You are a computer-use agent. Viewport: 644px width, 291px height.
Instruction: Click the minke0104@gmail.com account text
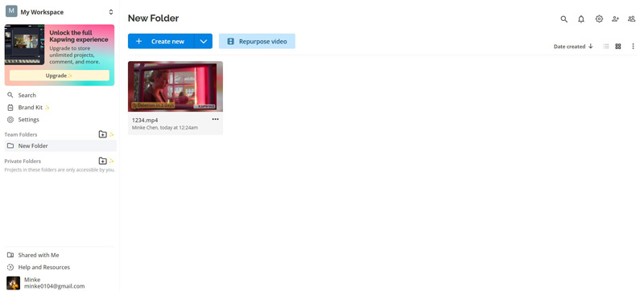point(54,286)
